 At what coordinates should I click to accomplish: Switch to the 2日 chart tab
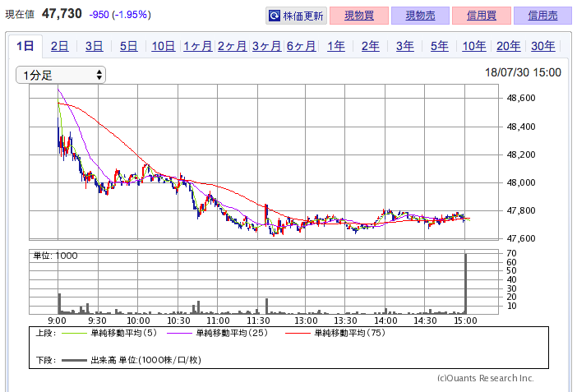[60, 46]
